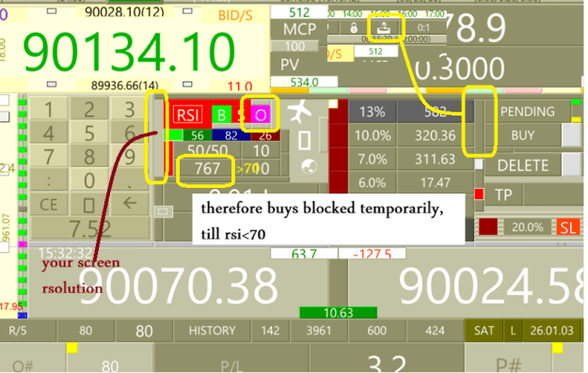Click the small box icon right of 90028.10(12)
The height and width of the screenshot is (373, 588).
187,11
